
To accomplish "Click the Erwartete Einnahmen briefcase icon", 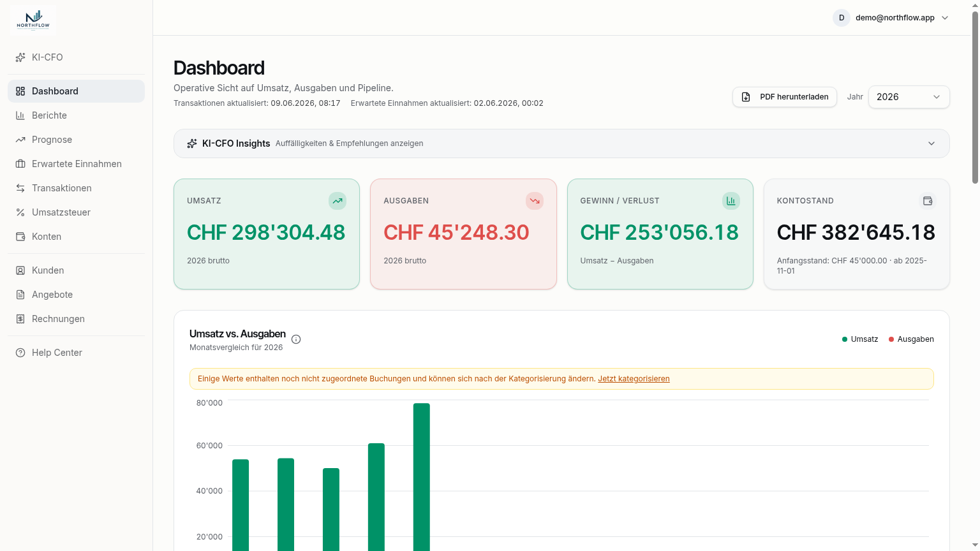I will [x=20, y=164].
